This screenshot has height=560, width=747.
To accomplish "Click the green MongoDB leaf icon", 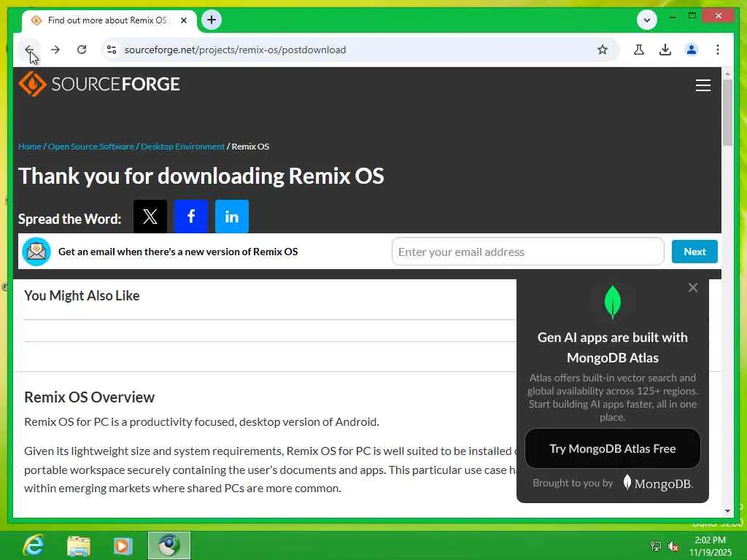I will pyautogui.click(x=613, y=302).
